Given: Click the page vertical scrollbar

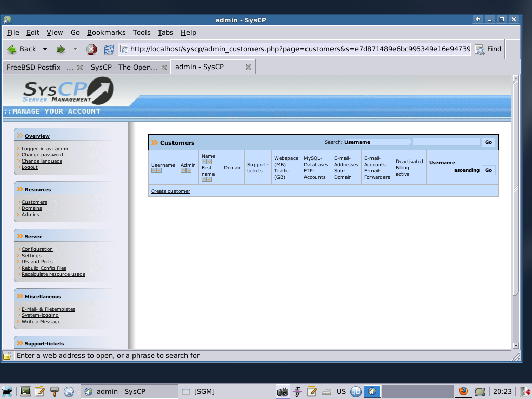Looking at the screenshot, I should point(516,188).
